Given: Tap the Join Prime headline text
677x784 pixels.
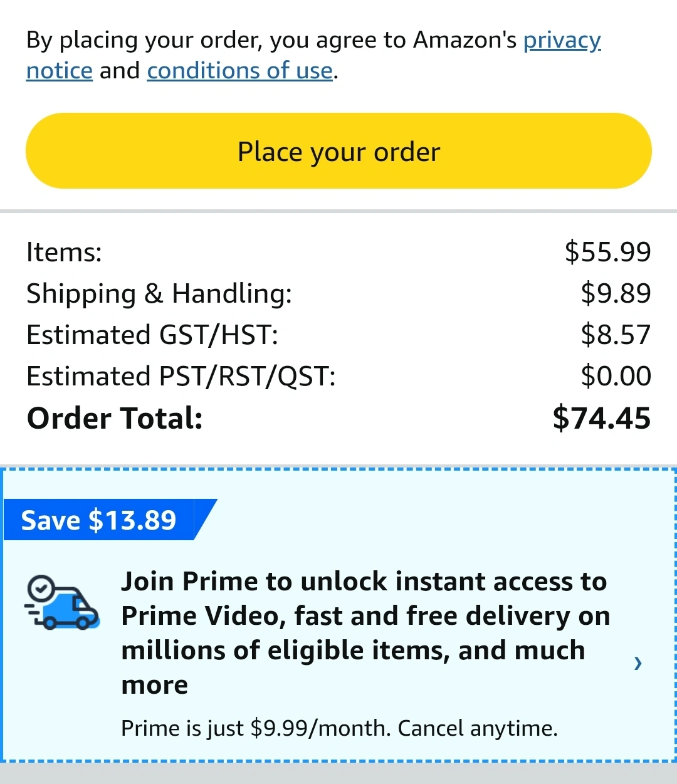Looking at the screenshot, I should click(365, 633).
